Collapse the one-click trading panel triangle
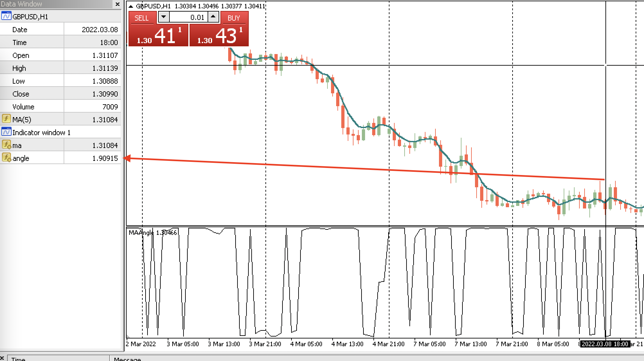Viewport: 644px width, 361px height. click(x=131, y=5)
